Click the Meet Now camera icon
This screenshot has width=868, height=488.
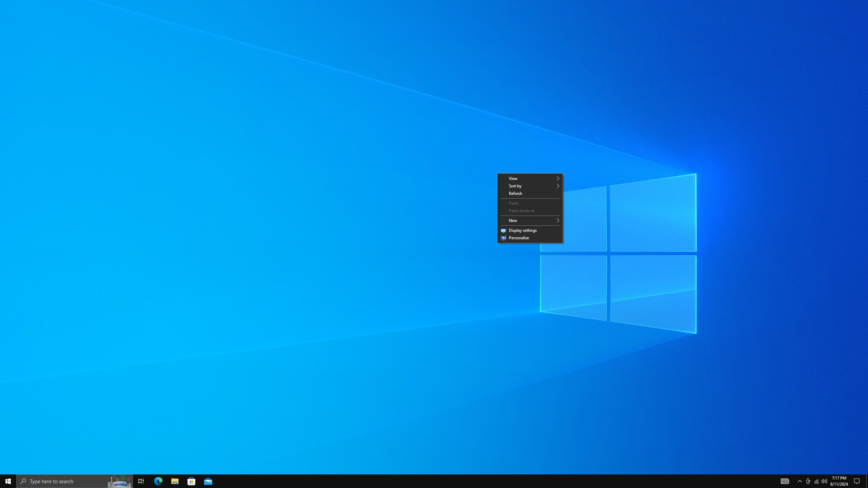pos(808,481)
